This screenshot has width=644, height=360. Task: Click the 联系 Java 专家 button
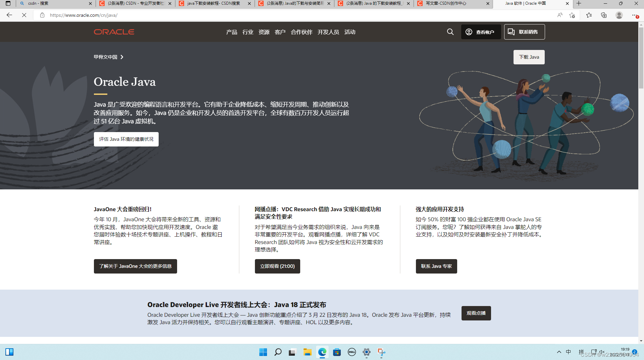436,266
